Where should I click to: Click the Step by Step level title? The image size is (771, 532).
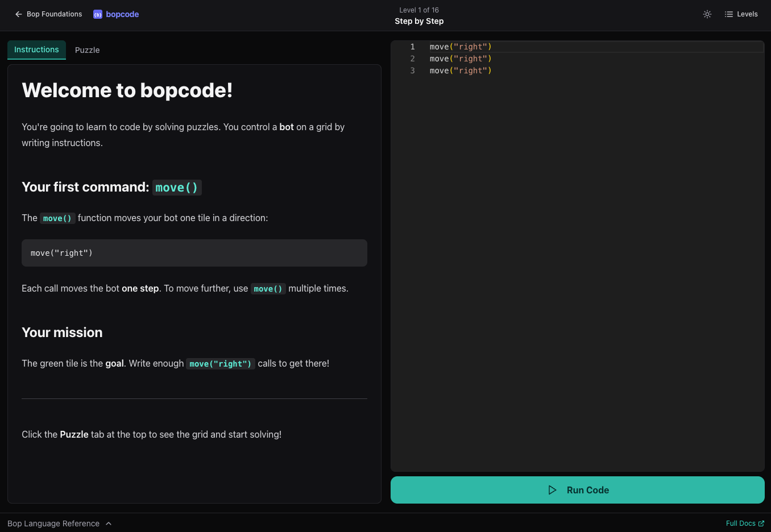[x=419, y=21]
